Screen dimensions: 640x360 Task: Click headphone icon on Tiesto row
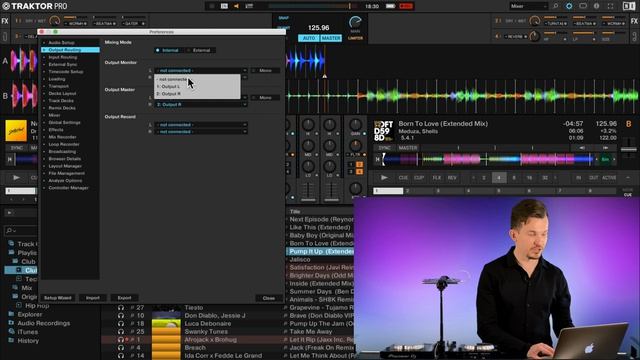pos(121,308)
